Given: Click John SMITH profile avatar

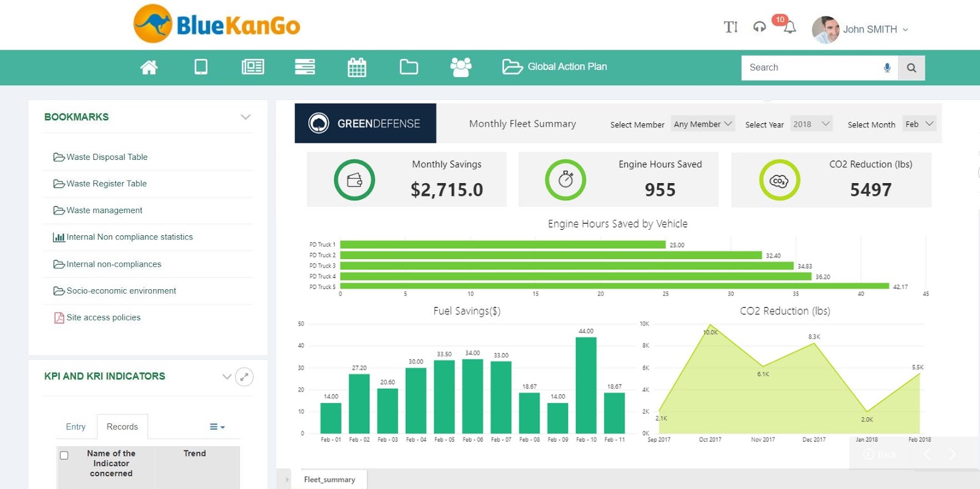Looking at the screenshot, I should [x=826, y=29].
